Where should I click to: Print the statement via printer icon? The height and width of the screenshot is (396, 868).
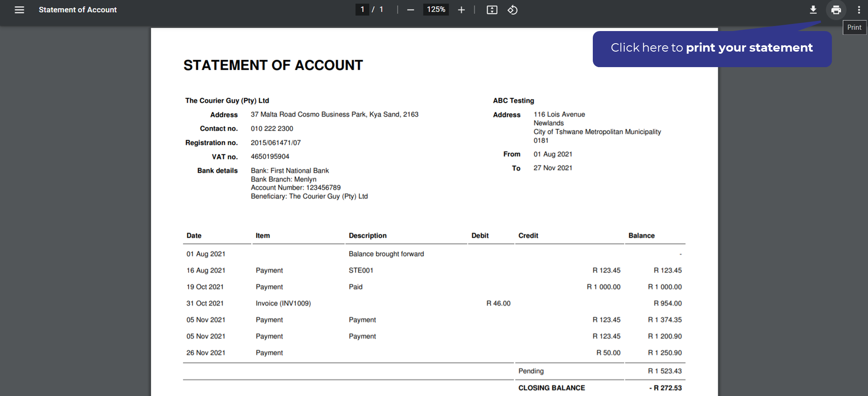[836, 10]
